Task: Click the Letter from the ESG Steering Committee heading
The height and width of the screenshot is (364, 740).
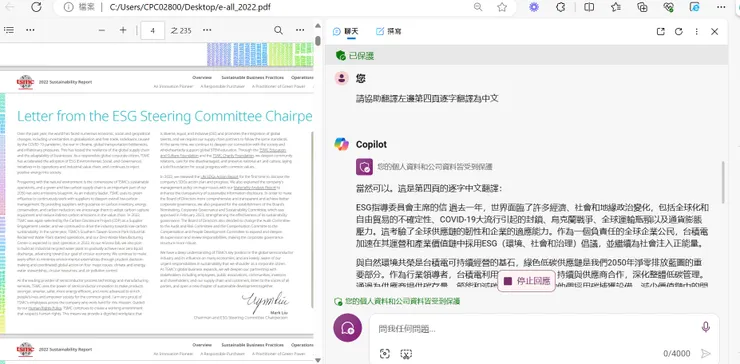Action: pos(165,116)
